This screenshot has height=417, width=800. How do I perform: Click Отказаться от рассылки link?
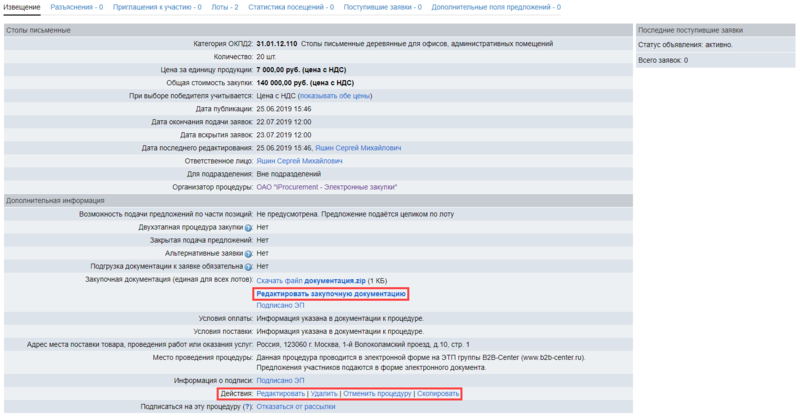(x=296, y=408)
